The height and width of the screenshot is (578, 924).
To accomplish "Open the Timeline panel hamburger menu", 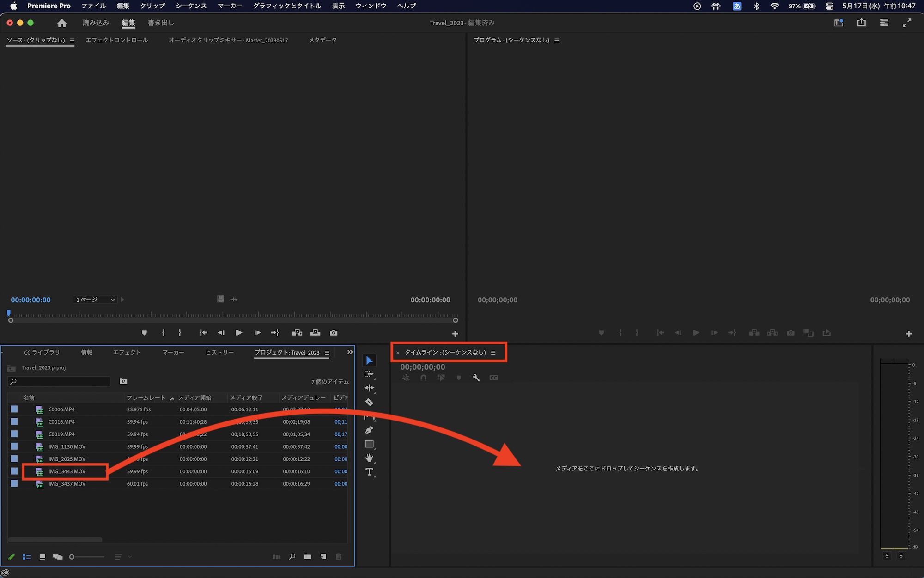I will click(x=493, y=353).
